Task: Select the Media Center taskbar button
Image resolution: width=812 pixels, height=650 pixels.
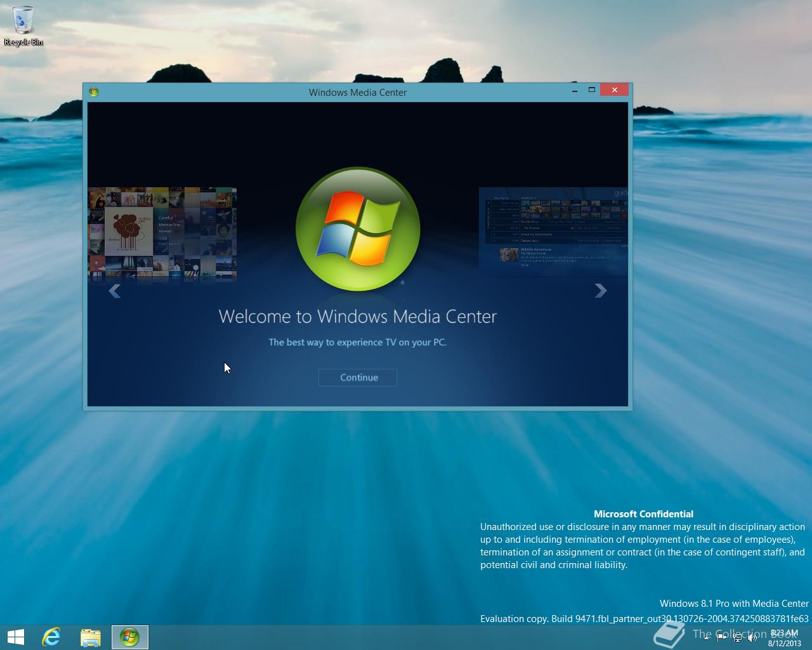Action: (x=130, y=637)
